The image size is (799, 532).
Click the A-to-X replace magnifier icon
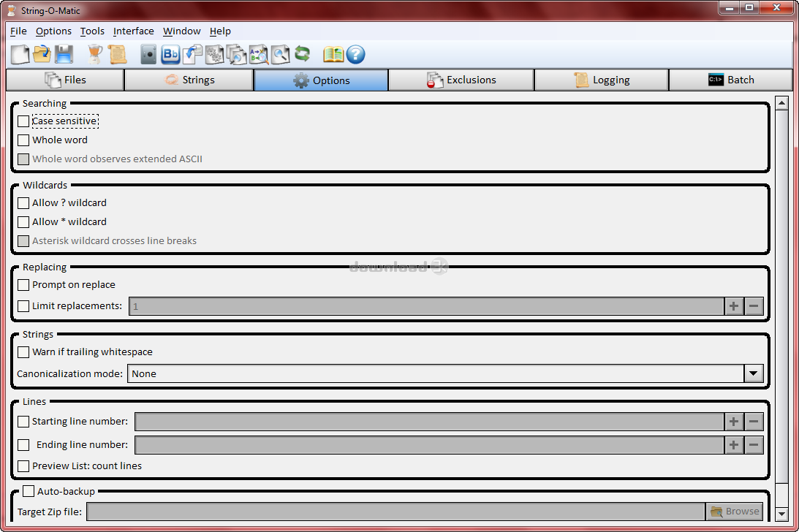pyautogui.click(x=258, y=54)
